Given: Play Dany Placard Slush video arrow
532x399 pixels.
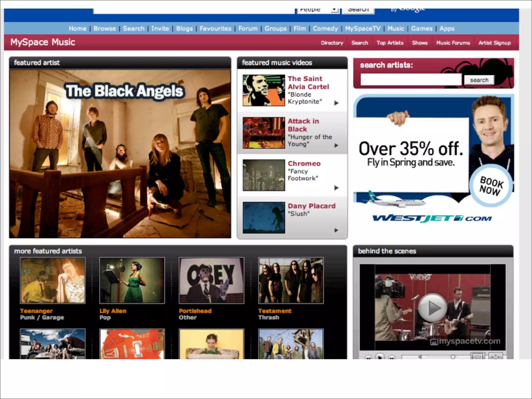Looking at the screenshot, I should (x=336, y=230).
